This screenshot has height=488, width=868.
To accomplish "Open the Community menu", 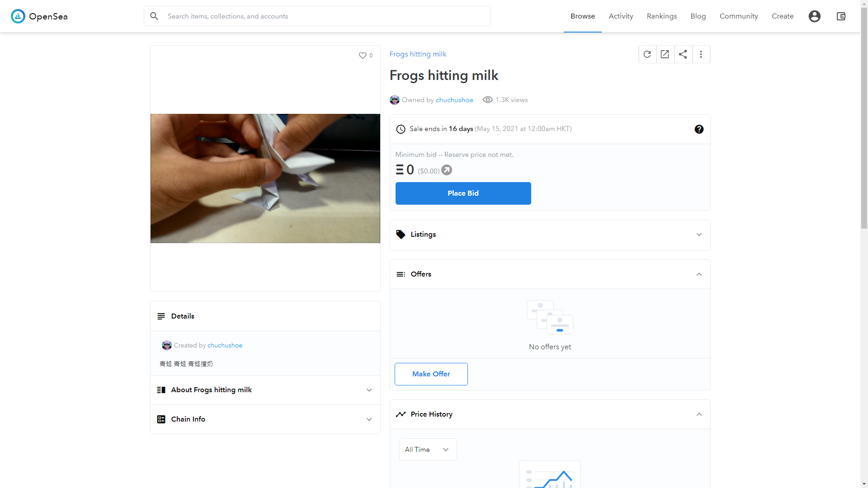I will coord(739,16).
